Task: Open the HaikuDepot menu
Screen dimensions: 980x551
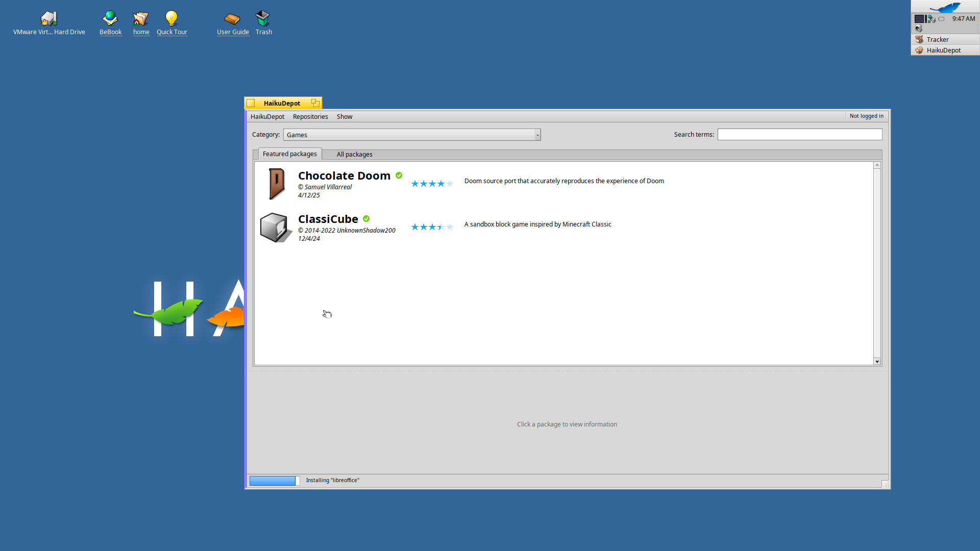Action: (267, 117)
